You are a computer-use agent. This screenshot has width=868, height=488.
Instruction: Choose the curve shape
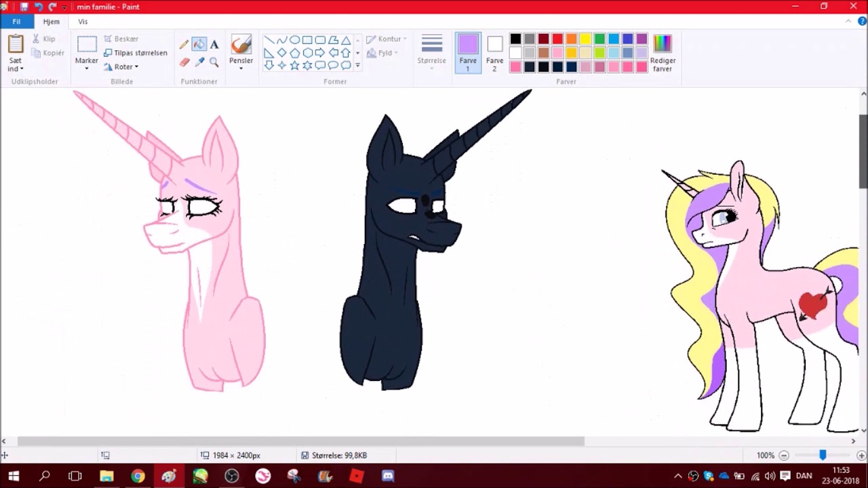click(x=282, y=40)
